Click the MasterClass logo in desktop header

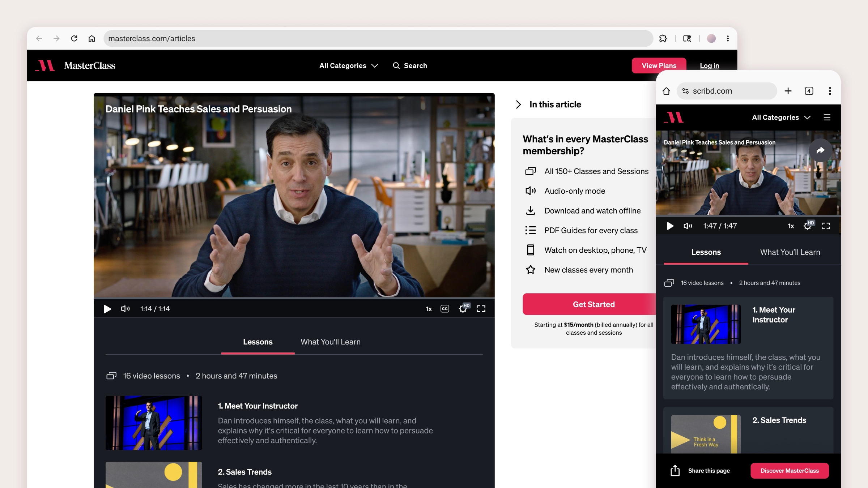tap(75, 65)
